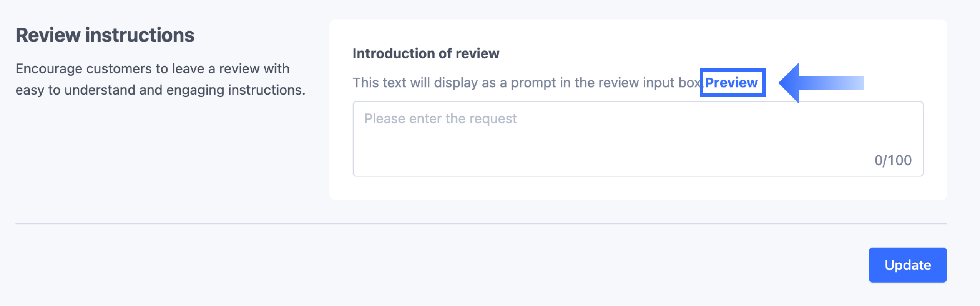The image size is (980, 306).
Task: Click the Preview link
Action: pyautogui.click(x=731, y=83)
